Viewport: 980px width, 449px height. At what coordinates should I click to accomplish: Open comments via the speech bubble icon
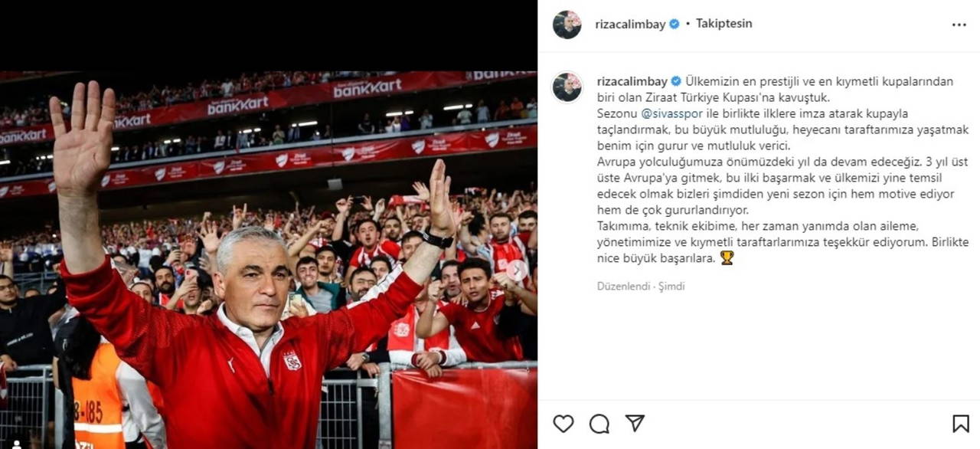(x=599, y=424)
